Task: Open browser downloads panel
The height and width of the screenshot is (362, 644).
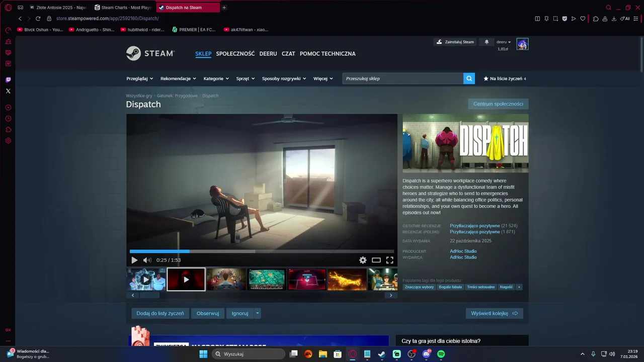Action: (x=614, y=19)
